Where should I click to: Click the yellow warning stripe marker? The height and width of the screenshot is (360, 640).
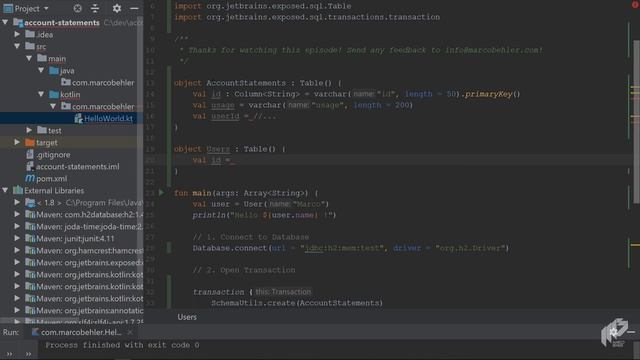point(635,245)
